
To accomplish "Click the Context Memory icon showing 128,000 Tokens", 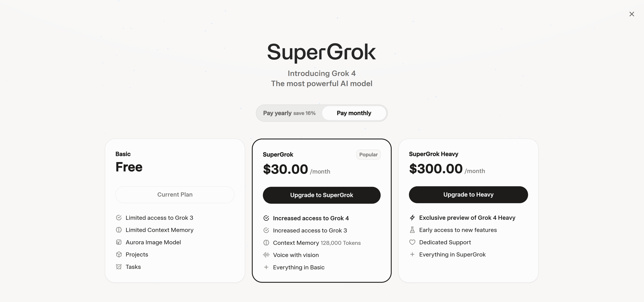I will pyautogui.click(x=266, y=243).
